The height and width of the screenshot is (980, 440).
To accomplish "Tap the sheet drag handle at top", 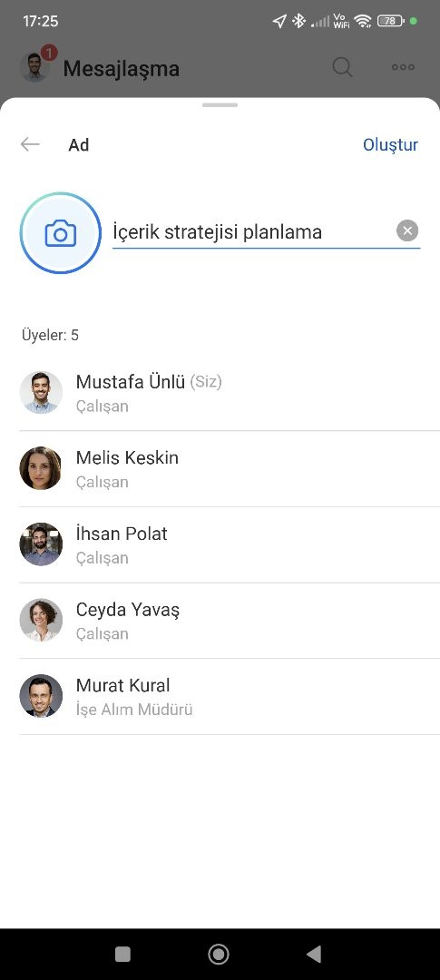I will pos(220,105).
